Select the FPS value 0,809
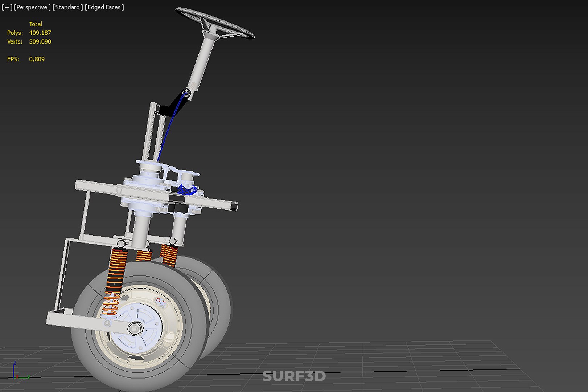588x392 pixels. (x=37, y=59)
